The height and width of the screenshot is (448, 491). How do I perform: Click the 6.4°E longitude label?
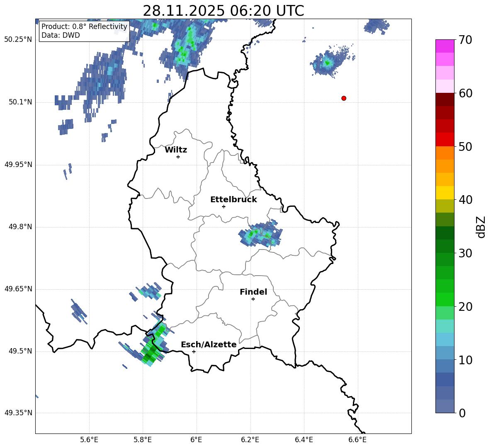304,440
